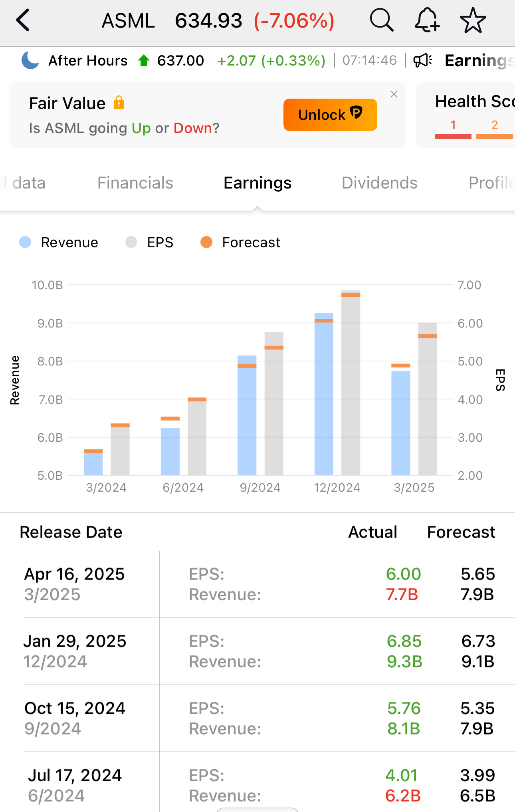Add ASML to watchlist star icon
Viewport: 515px width, 812px height.
[x=473, y=20]
